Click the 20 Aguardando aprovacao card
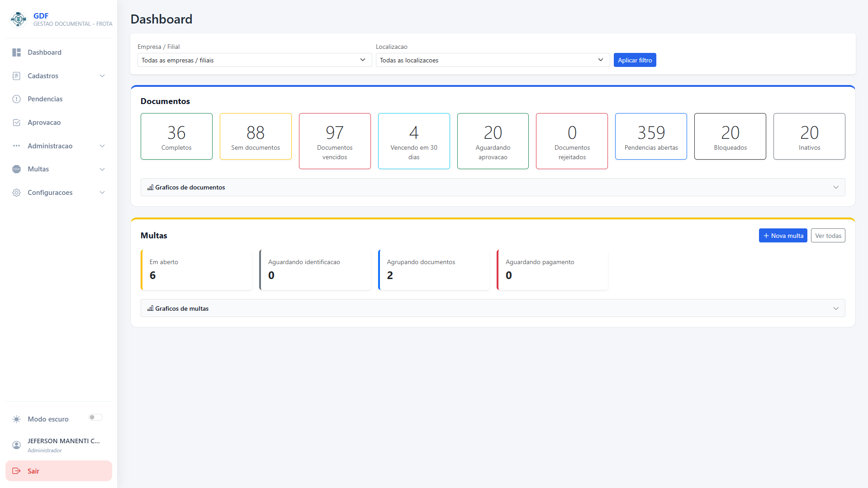Screen dimensions: 868x488 pyautogui.click(x=493, y=141)
